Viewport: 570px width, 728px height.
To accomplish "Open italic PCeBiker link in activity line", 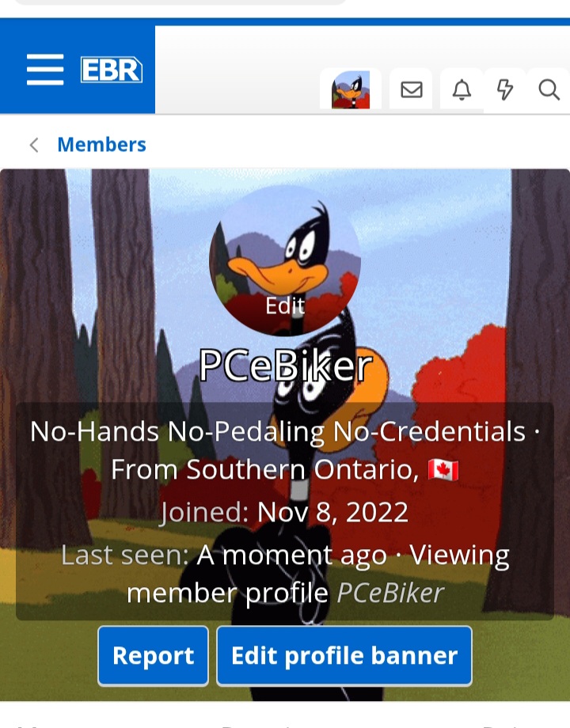I will coord(390,593).
